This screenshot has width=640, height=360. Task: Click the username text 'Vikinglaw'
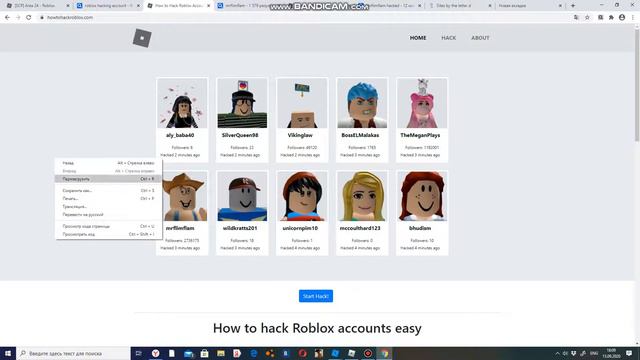click(300, 135)
